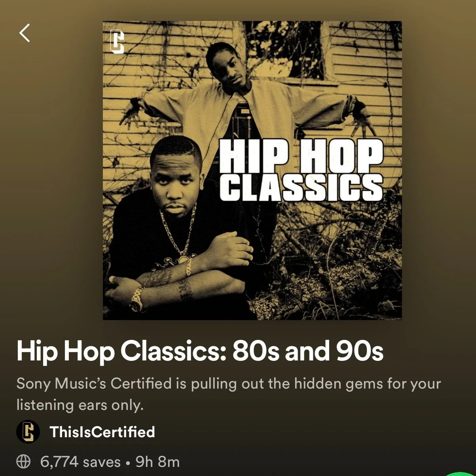Tap the 'listening ears only.' description line
The image size is (476, 476).
(x=80, y=405)
